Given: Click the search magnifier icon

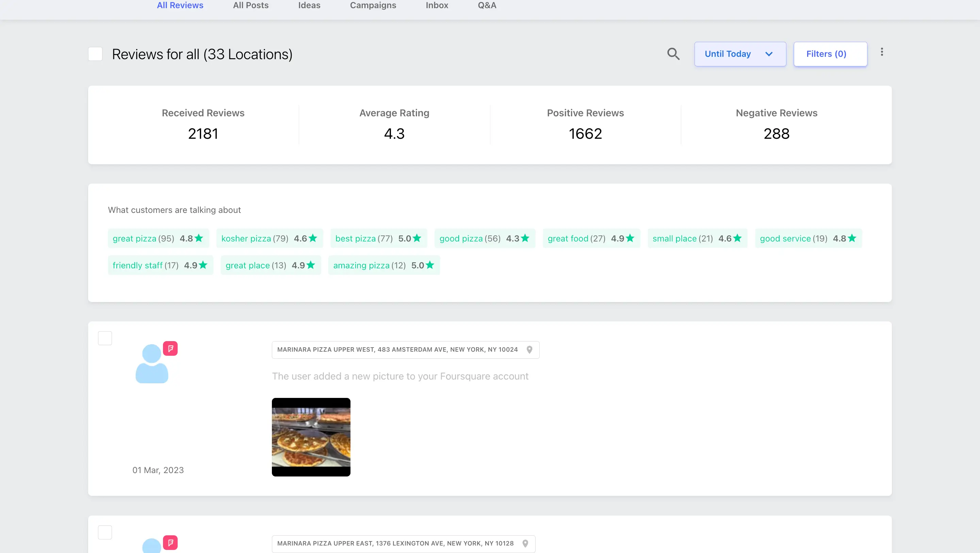Looking at the screenshot, I should (x=673, y=54).
